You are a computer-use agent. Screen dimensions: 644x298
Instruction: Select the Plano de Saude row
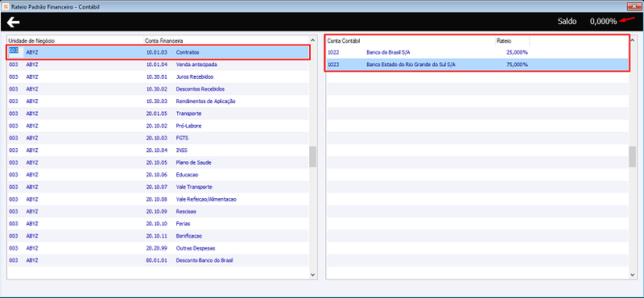click(x=158, y=163)
